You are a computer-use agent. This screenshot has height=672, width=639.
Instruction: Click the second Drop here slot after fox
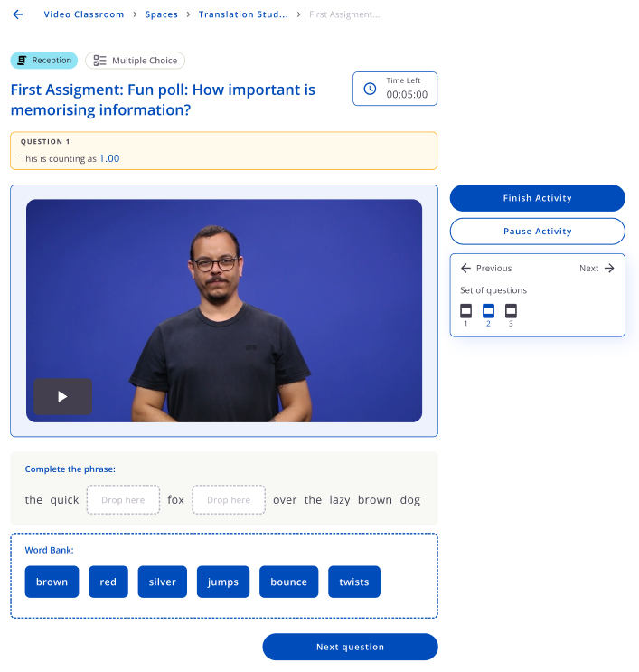coord(229,500)
